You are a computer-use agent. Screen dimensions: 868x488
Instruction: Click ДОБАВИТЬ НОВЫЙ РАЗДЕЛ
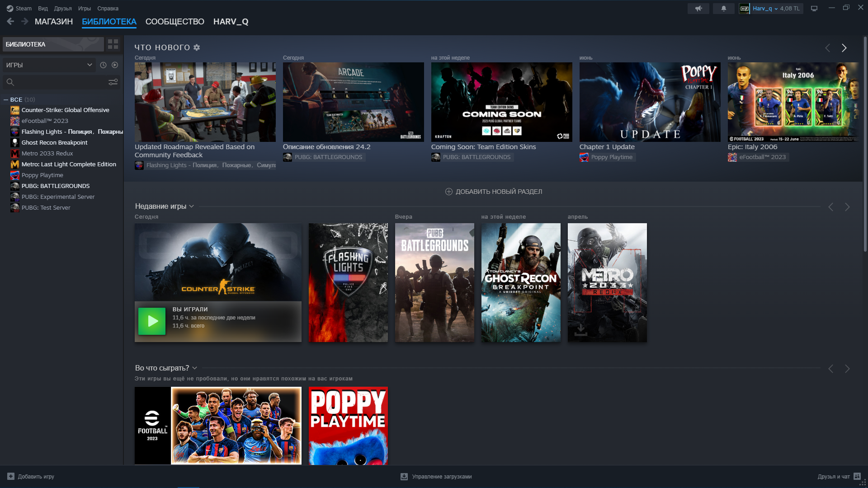[x=494, y=192]
